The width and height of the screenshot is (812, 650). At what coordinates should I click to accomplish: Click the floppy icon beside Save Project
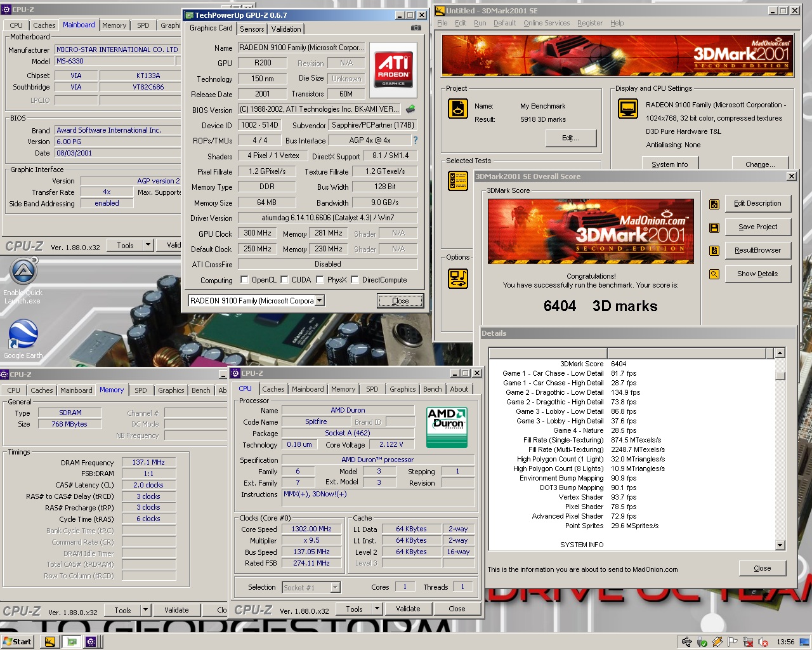[x=714, y=227]
